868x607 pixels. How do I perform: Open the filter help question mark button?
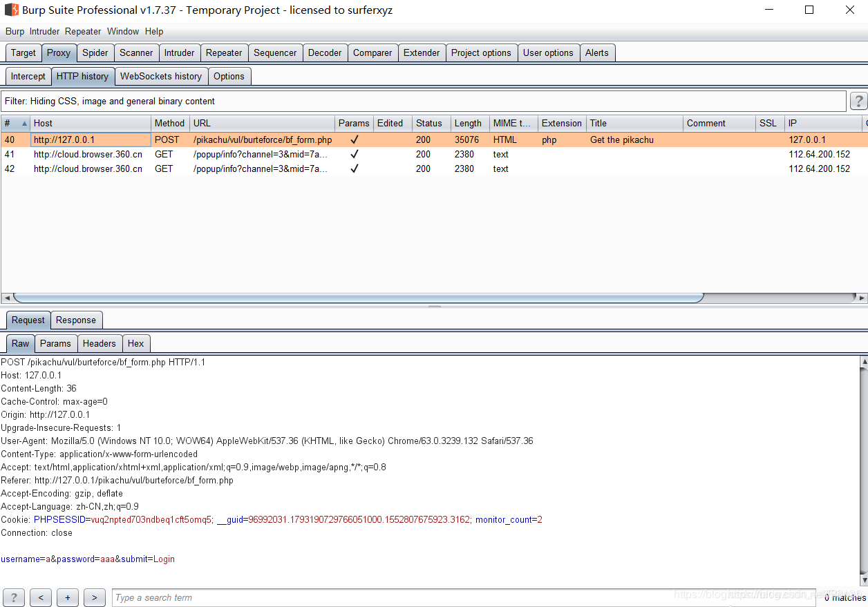tap(858, 102)
